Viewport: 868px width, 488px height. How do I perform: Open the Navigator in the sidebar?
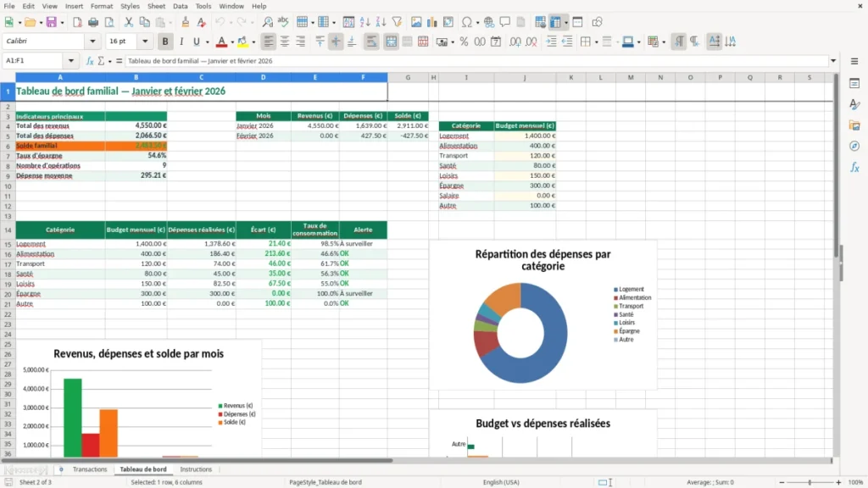854,146
